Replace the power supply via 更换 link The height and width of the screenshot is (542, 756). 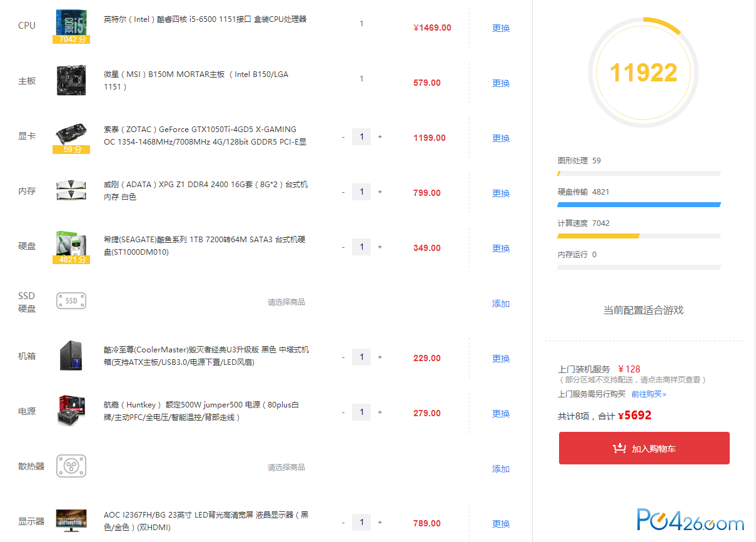[501, 414]
